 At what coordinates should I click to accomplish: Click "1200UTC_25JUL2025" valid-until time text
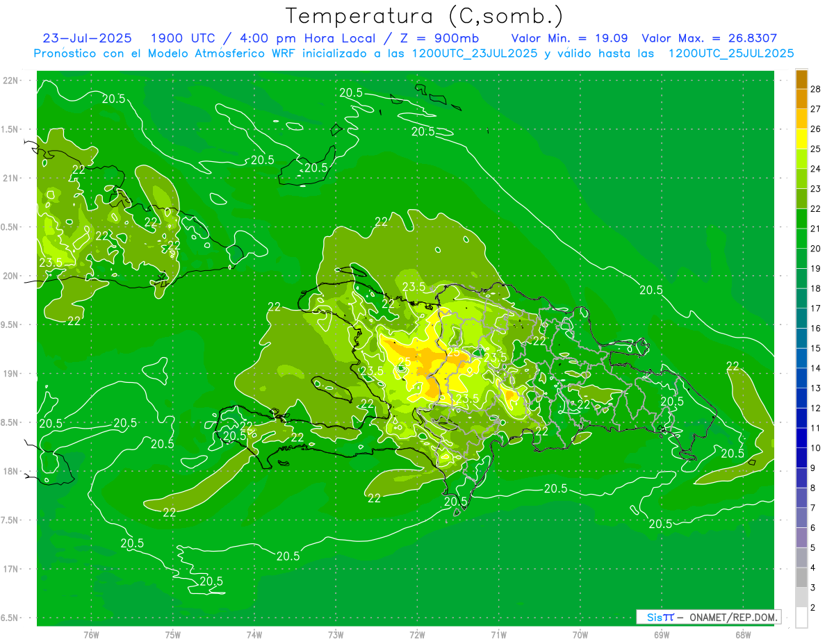pyautogui.click(x=730, y=53)
